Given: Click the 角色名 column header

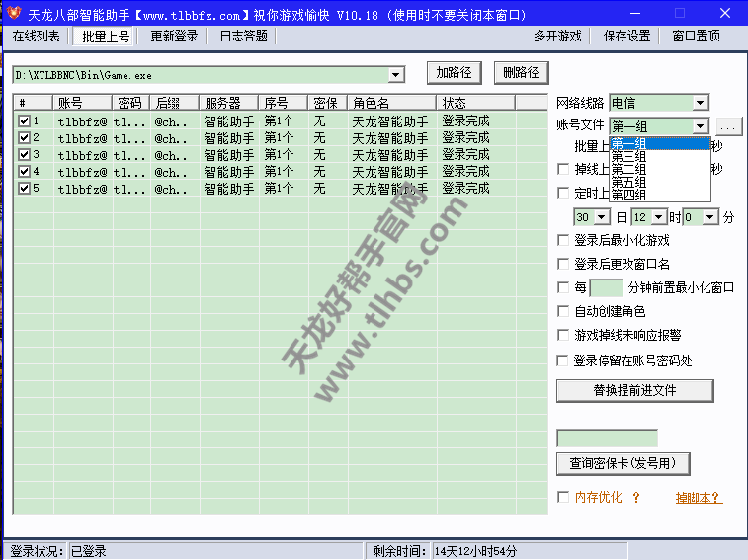Looking at the screenshot, I should tap(391, 103).
